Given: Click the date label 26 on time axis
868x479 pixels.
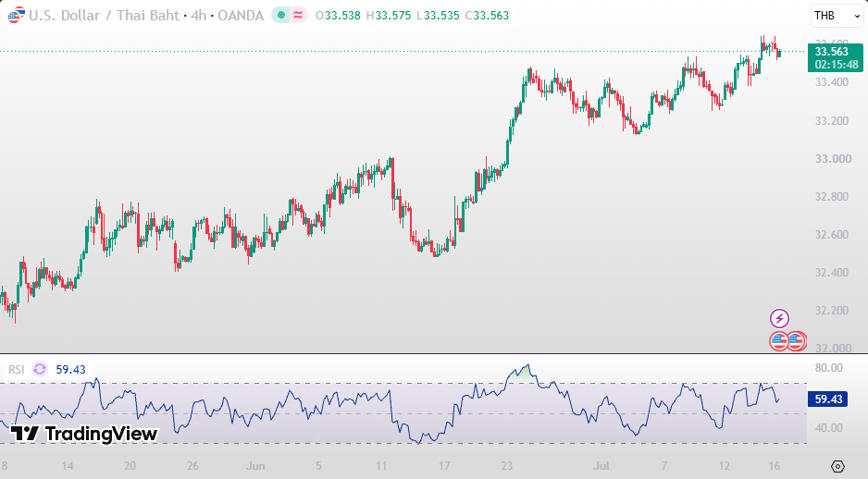Looking at the screenshot, I should [x=192, y=466].
